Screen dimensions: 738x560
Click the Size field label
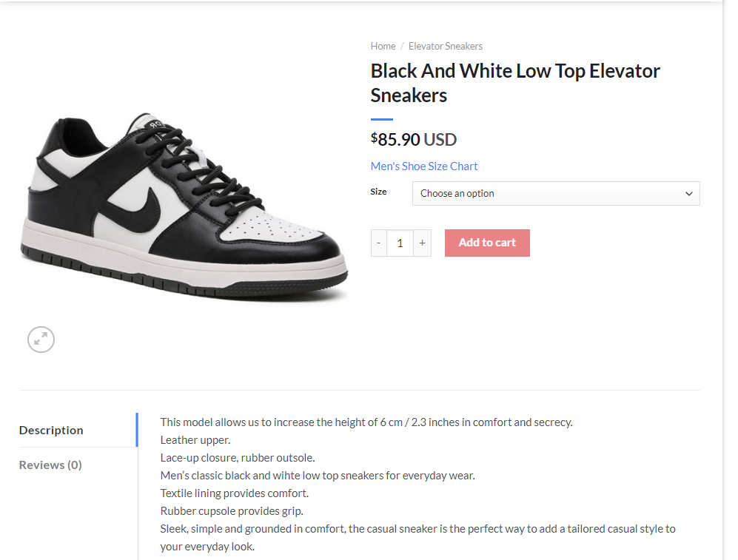click(x=378, y=192)
